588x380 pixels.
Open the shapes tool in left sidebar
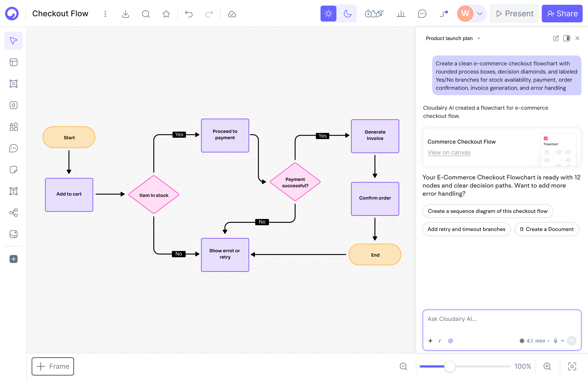[14, 127]
